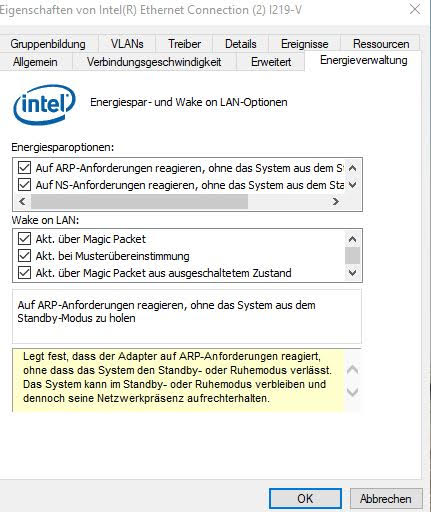Select 'Akt. bei Musterübereinstimmung' row text
The image size is (431, 512).
click(x=112, y=256)
